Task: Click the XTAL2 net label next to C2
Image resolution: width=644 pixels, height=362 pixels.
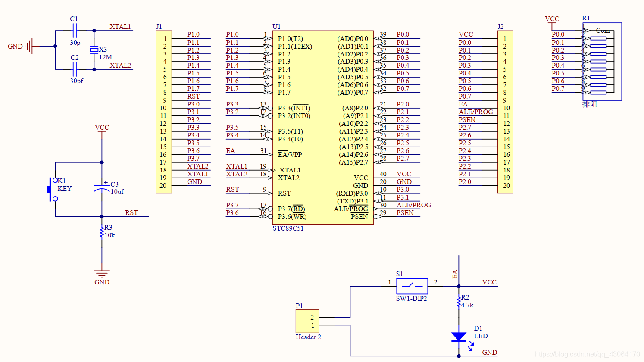Action: (x=120, y=66)
